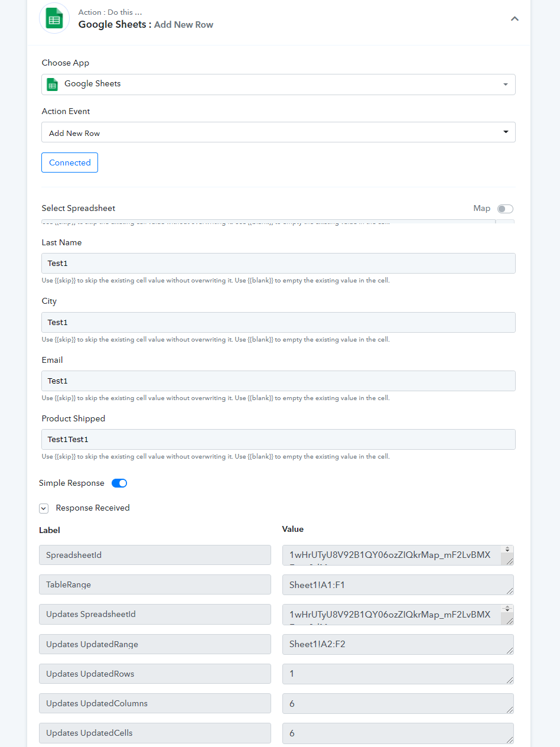Screen dimensions: 560x747
Task: Click the Last Name input field
Action: 278,263
